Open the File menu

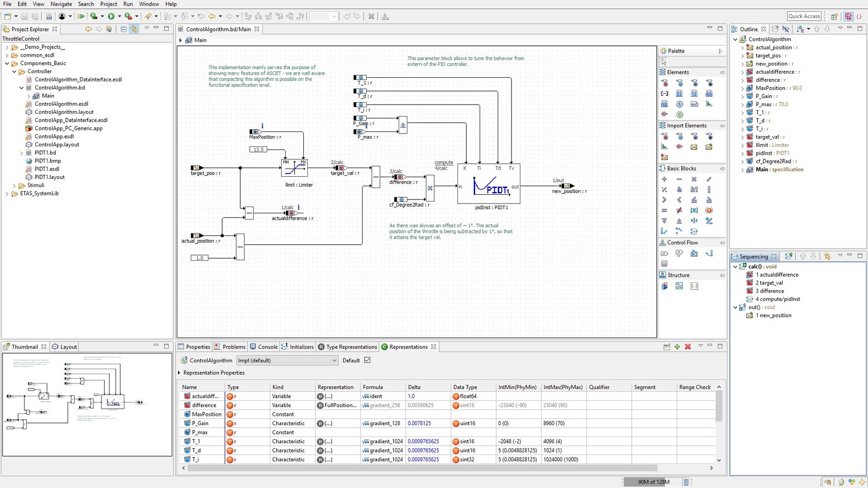pyautogui.click(x=7, y=4)
